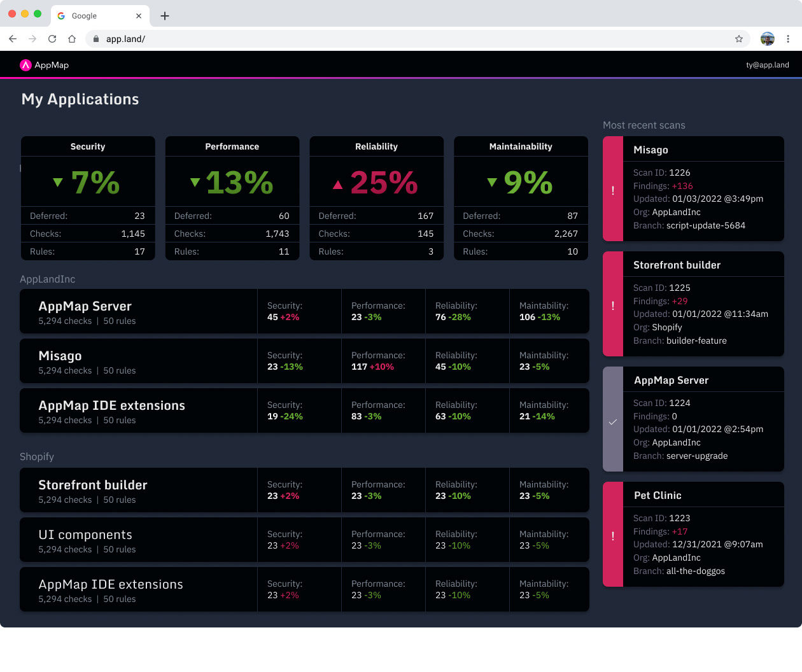802x672 pixels.
Task: Open Storefront builder recent scan card
Action: pos(693,304)
